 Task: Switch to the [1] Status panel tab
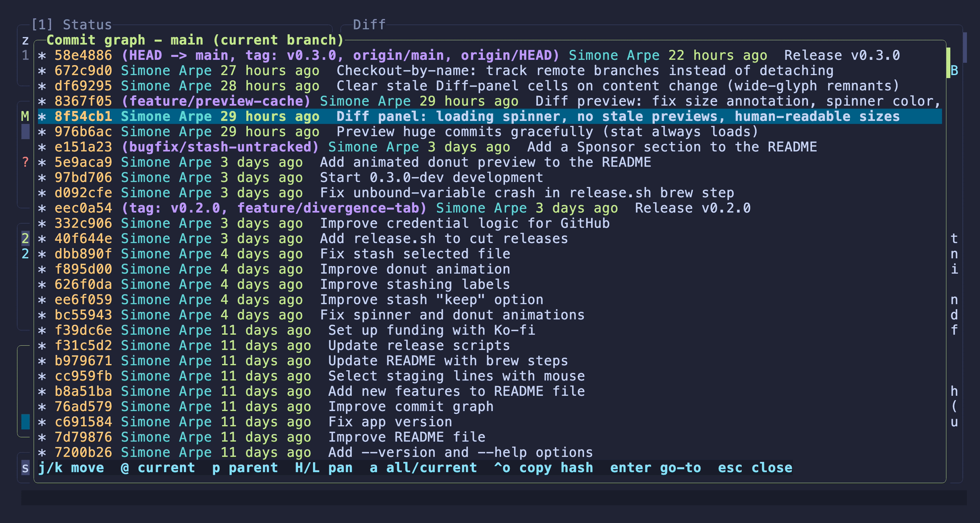[72, 25]
